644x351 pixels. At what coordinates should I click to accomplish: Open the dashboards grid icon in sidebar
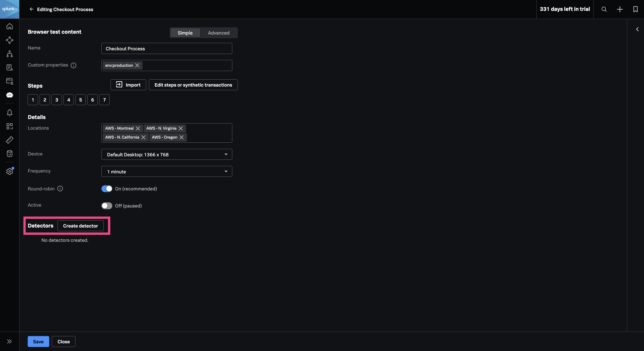tap(10, 126)
